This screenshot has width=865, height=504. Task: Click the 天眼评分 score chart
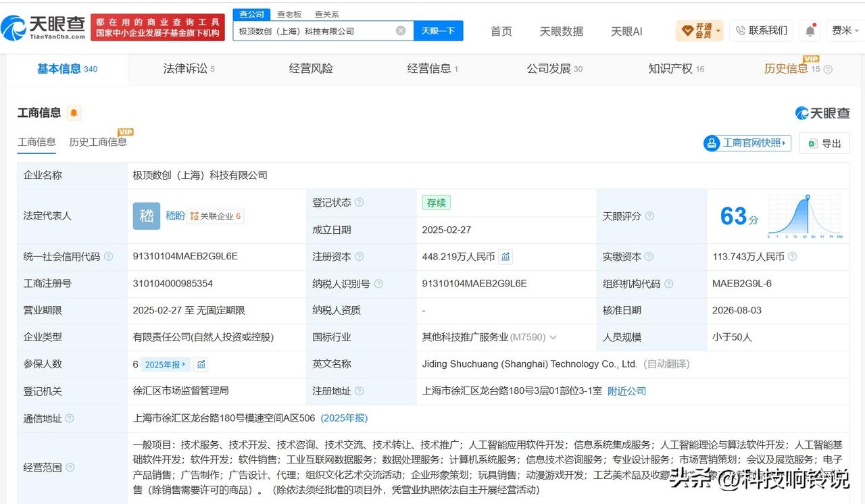pyautogui.click(x=805, y=216)
